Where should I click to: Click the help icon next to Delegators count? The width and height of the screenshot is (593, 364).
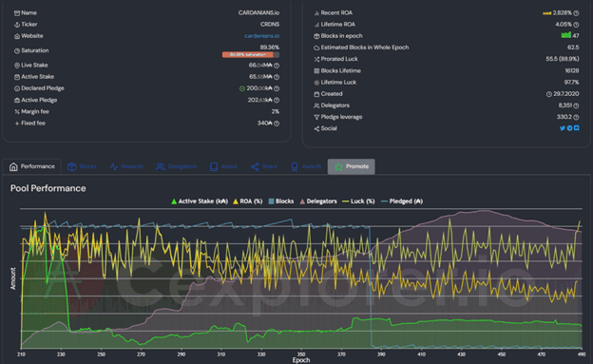point(576,105)
